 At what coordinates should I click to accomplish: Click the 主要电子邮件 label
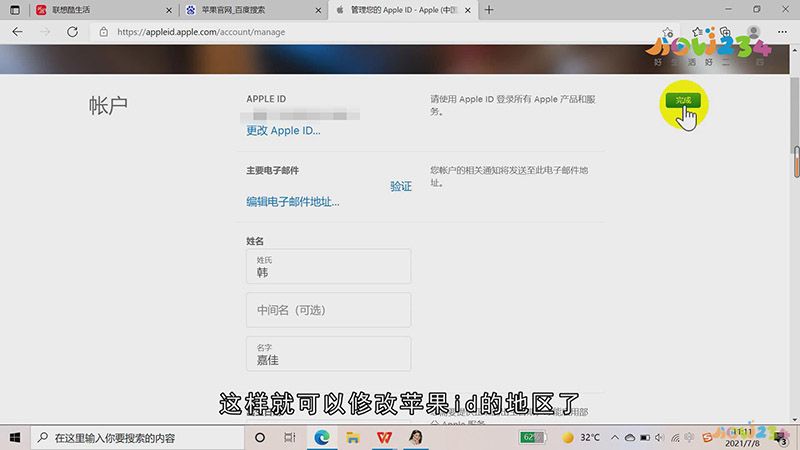272,170
